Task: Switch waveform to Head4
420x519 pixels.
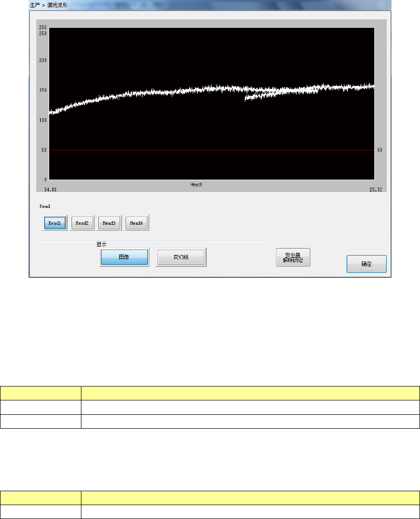Action: (137, 223)
